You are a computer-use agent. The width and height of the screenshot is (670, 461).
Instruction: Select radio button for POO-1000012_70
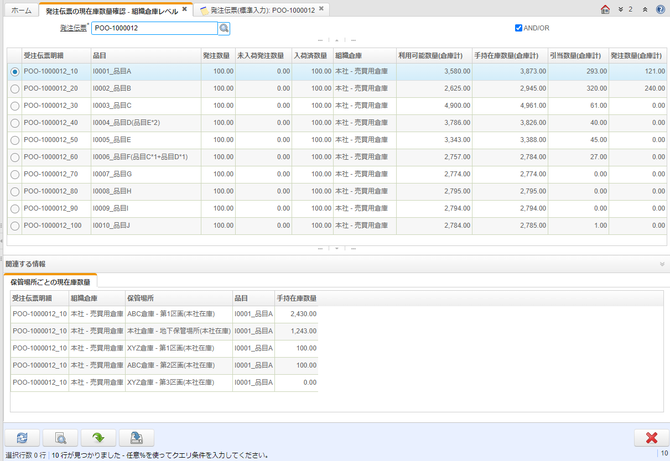coord(15,174)
